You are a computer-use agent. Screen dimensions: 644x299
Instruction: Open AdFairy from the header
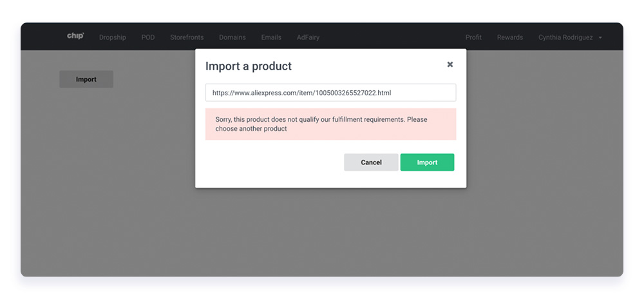[308, 37]
